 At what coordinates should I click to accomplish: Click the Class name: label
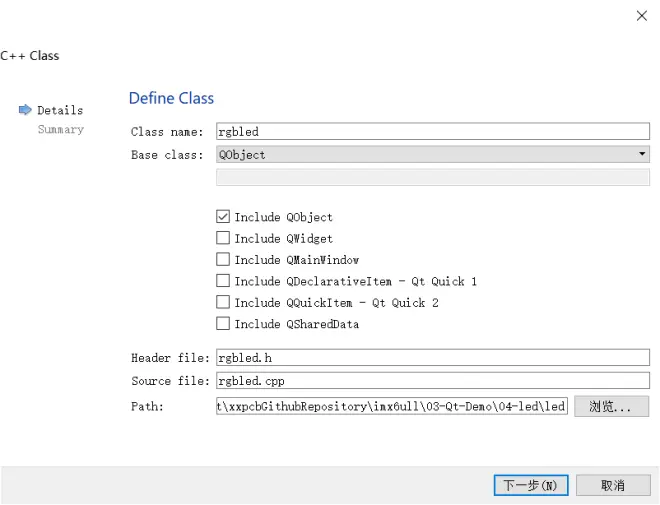[x=167, y=132]
